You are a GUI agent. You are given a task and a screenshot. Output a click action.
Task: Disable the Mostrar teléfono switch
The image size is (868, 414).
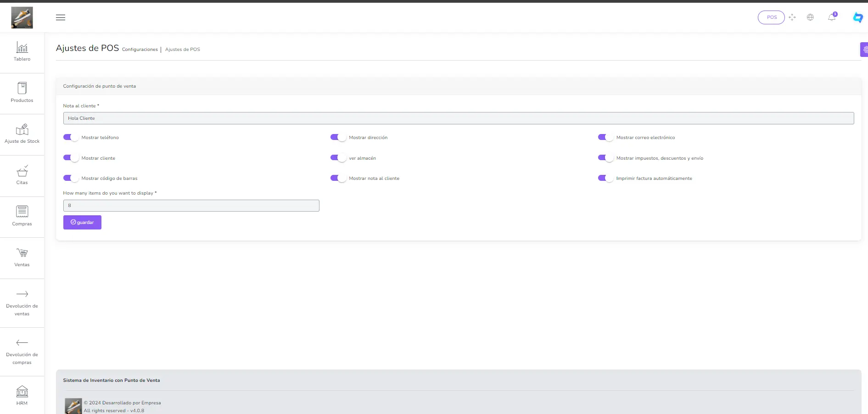[x=71, y=137]
